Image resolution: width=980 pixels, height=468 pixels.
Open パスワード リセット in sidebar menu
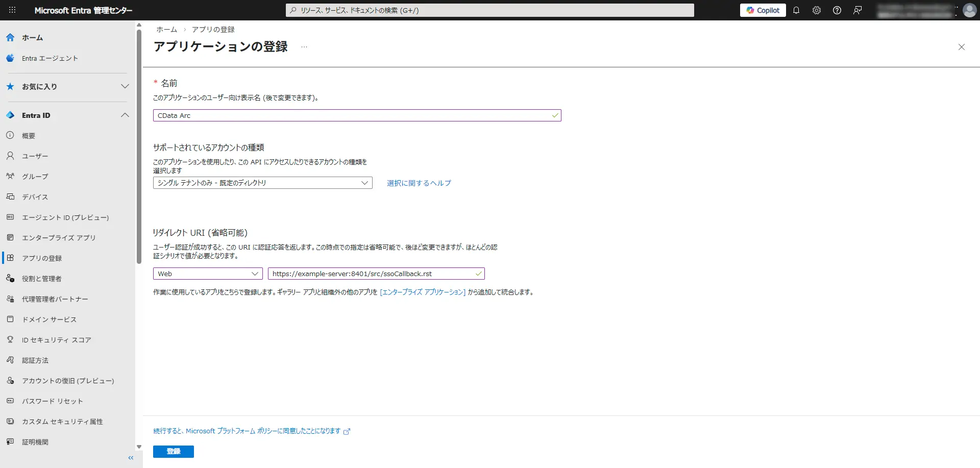(52, 401)
